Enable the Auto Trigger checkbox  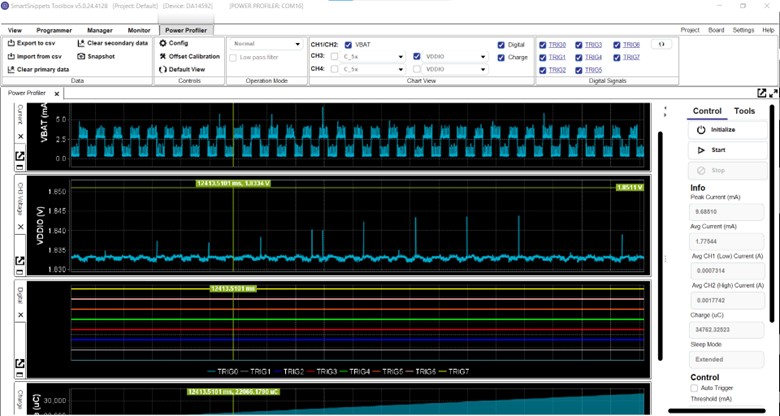tap(694, 388)
